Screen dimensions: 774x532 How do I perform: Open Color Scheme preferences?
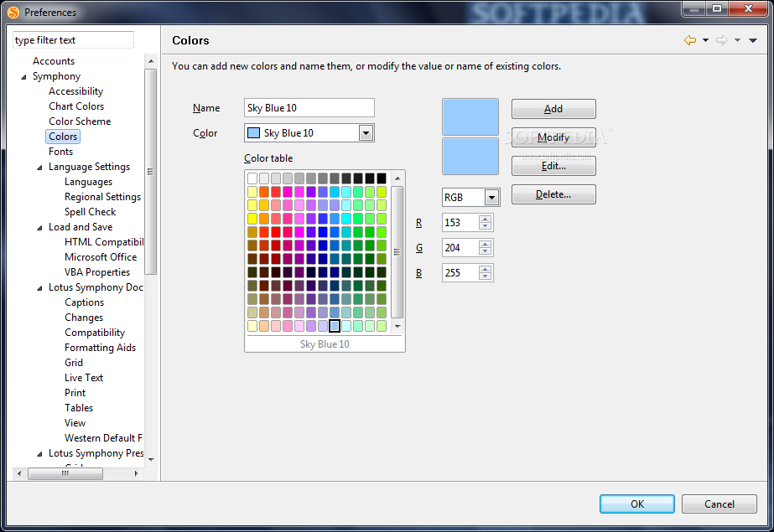(80, 121)
